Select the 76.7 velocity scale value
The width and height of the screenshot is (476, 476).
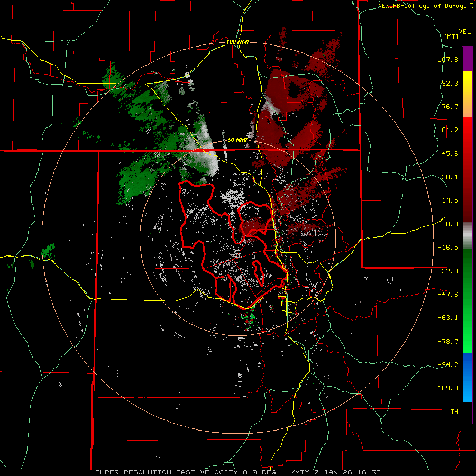click(450, 106)
